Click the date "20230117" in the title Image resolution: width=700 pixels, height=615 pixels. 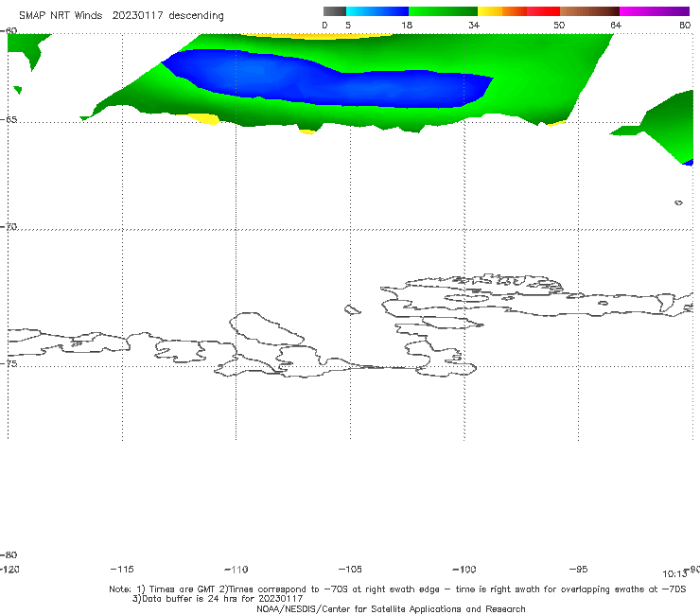click(137, 15)
